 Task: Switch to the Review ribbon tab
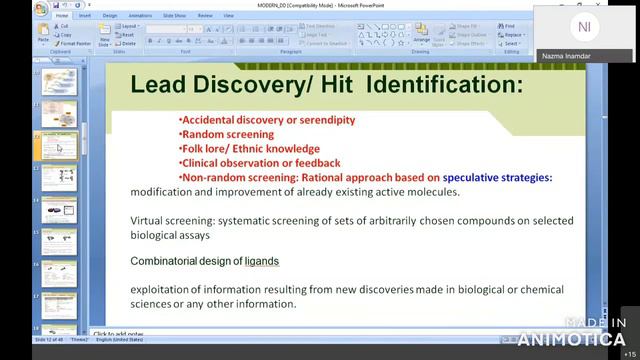tap(205, 16)
